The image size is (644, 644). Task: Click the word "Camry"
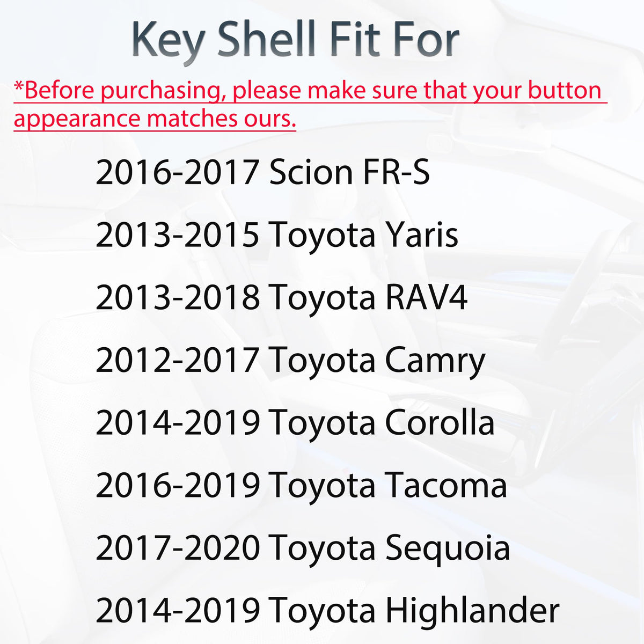click(435, 361)
